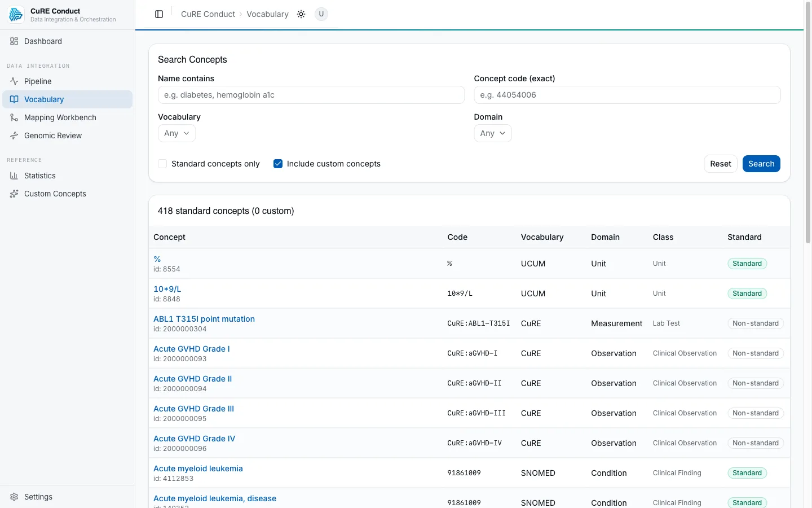Click the Statistics bar chart icon

click(14, 176)
